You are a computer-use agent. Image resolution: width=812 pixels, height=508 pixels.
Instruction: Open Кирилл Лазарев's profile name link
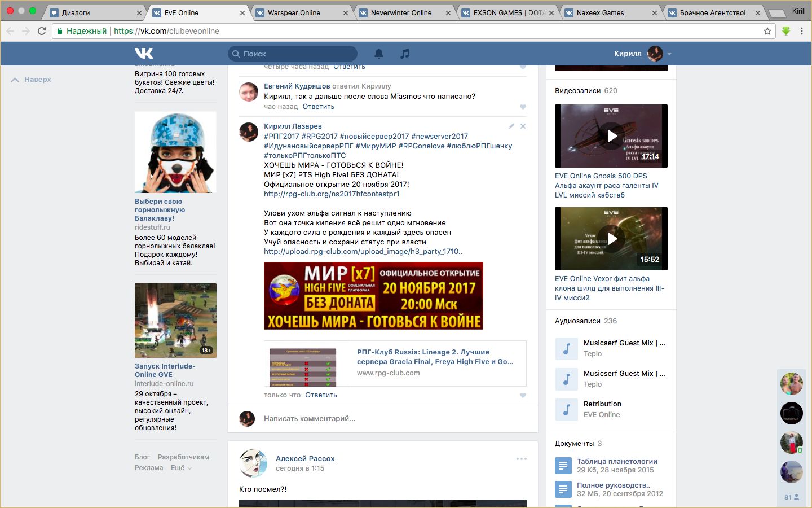tap(293, 126)
